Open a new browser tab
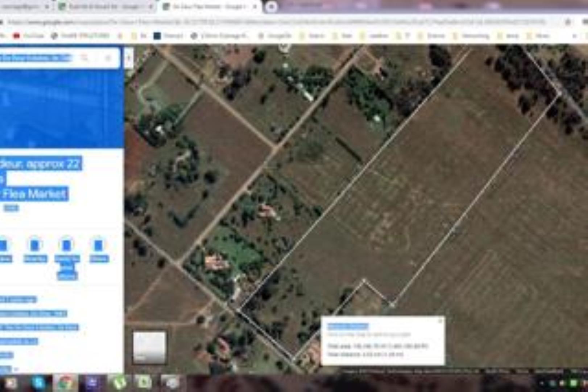588x392 pixels. pos(271,7)
